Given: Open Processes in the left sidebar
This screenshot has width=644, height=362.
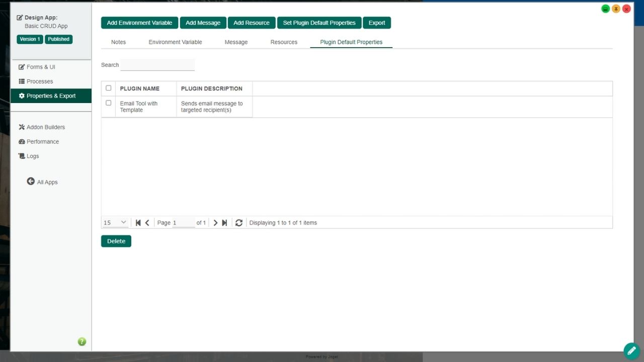Looking at the screenshot, I should coord(39,81).
